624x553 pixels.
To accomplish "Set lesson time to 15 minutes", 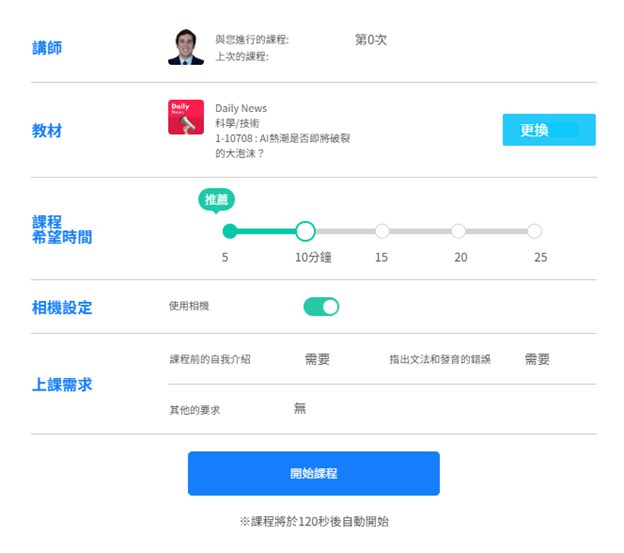I will 382,232.
